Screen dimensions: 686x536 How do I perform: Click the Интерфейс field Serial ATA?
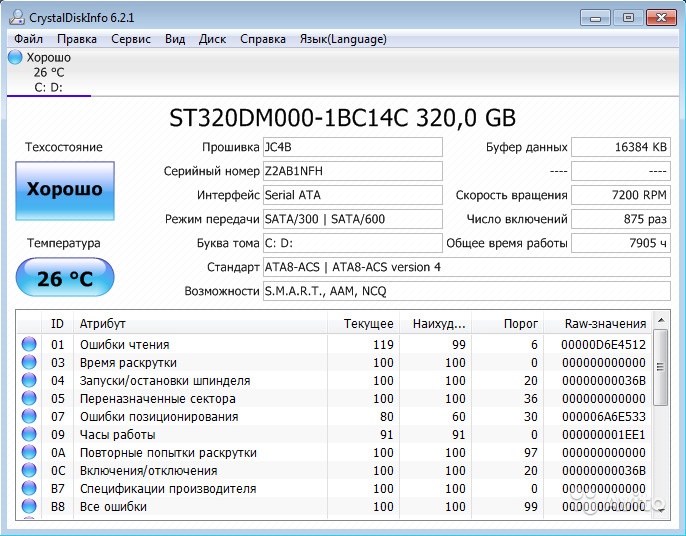pyautogui.click(x=353, y=195)
